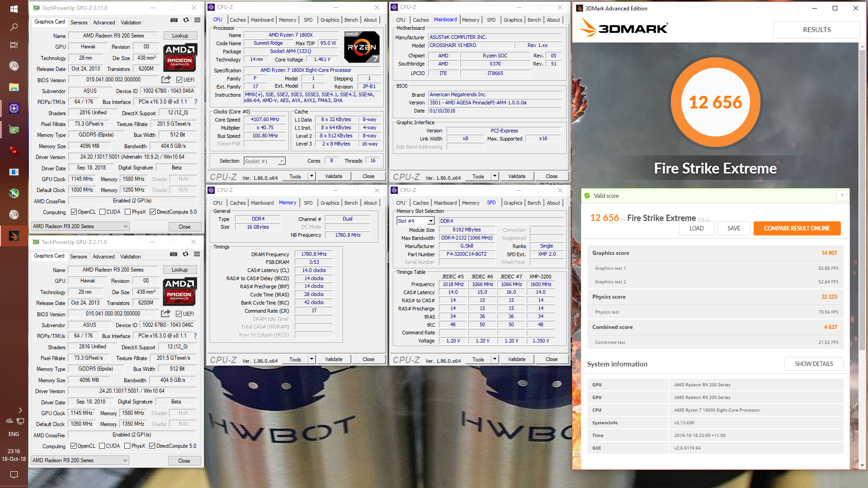
Task: Expand Tools arrow in CPU-Z processor window
Action: pos(311,176)
